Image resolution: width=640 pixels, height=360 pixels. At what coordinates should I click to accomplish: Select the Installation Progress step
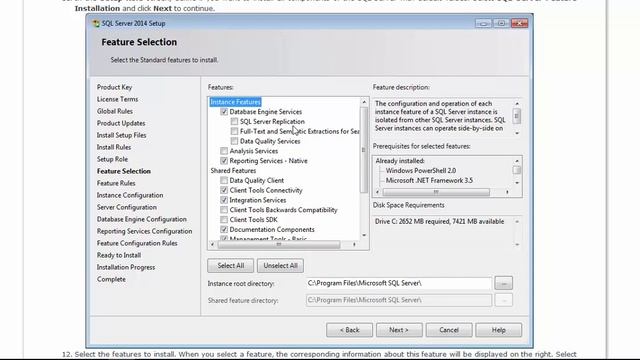[x=126, y=267]
